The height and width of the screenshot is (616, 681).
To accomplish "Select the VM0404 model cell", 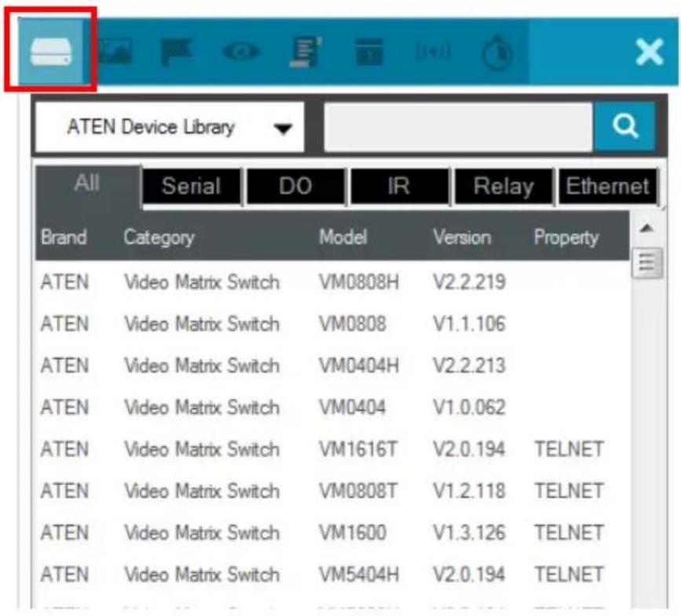I will point(352,408).
